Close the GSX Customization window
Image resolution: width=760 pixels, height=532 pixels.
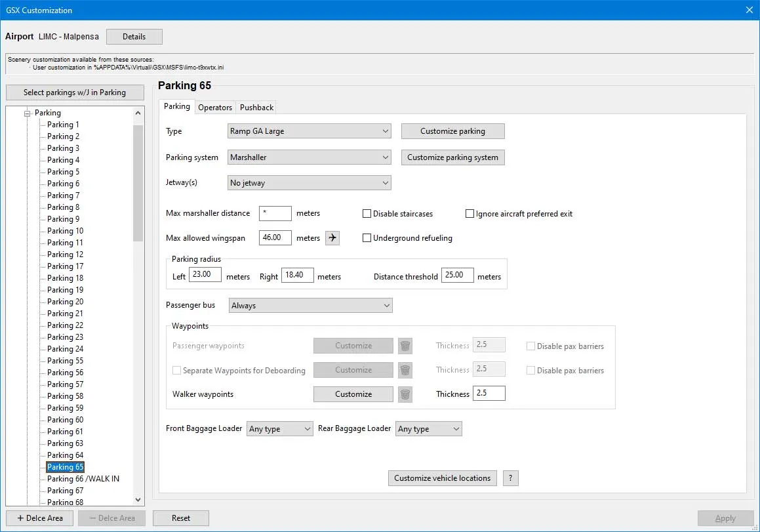coord(750,10)
